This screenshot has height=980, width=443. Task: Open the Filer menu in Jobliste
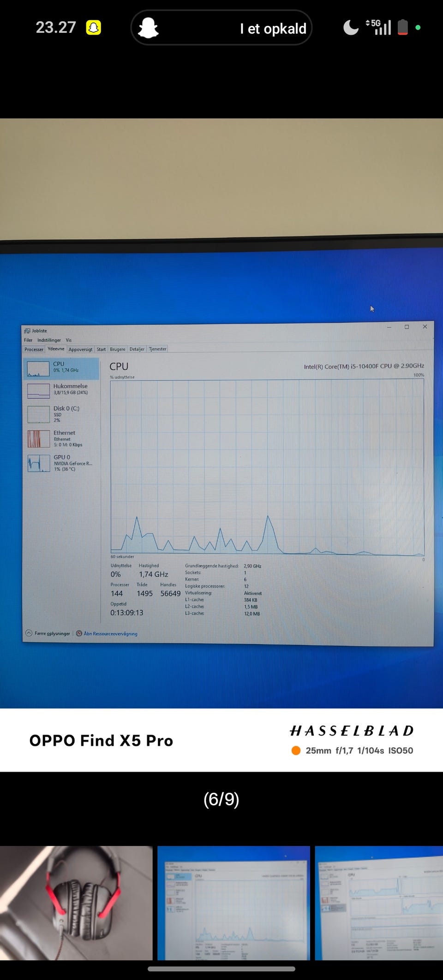point(28,340)
